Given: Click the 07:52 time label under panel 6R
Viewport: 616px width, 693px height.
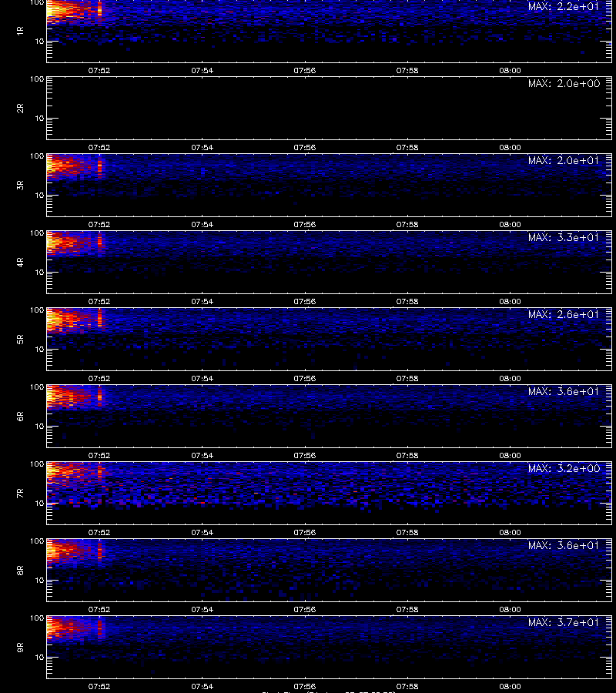Looking at the screenshot, I should tap(99, 455).
